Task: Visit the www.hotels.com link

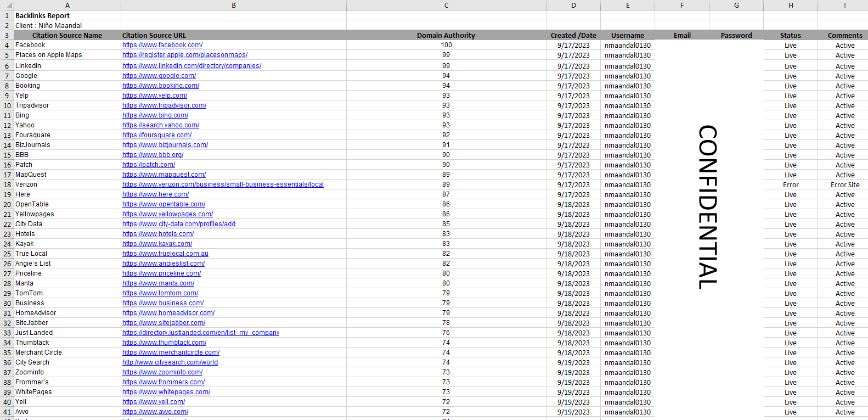Action: pyautogui.click(x=158, y=234)
